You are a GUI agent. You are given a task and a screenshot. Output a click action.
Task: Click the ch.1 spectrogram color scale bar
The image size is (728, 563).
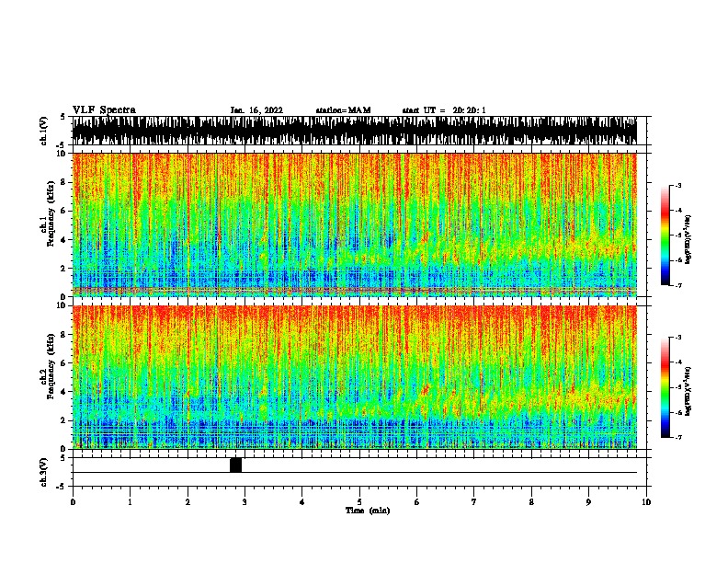click(x=665, y=236)
